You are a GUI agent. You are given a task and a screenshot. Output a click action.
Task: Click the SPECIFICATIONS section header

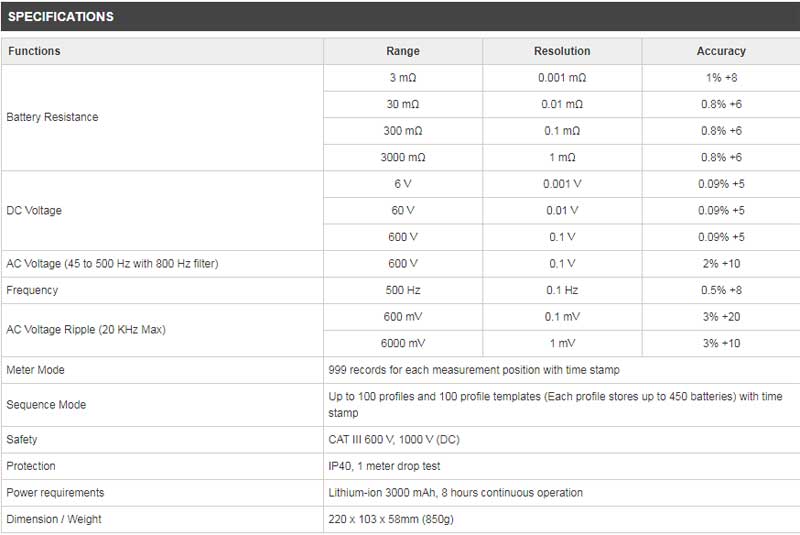(x=61, y=17)
